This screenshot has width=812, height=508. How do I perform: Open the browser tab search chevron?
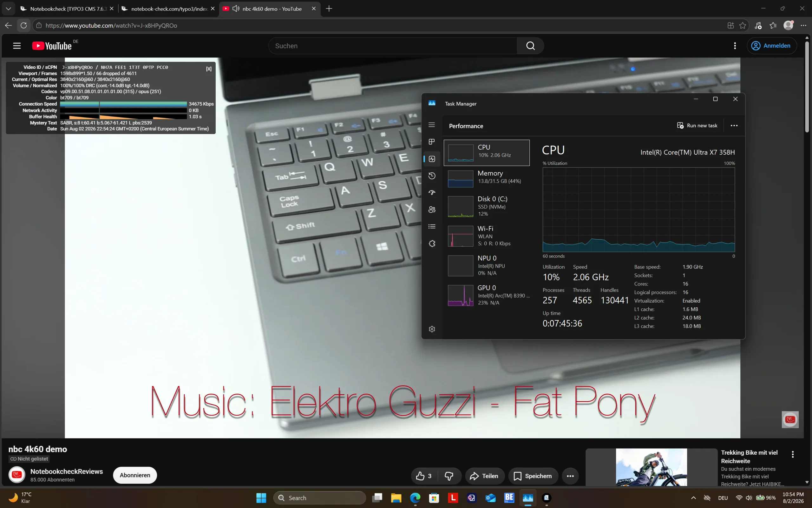(x=8, y=8)
